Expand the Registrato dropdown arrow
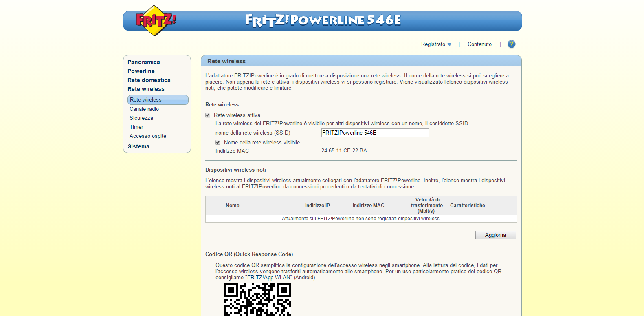 449,44
